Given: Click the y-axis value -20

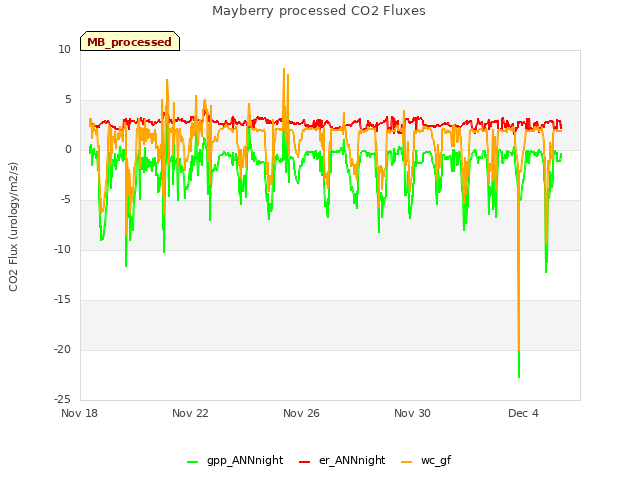Looking at the screenshot, I should click(63, 349).
